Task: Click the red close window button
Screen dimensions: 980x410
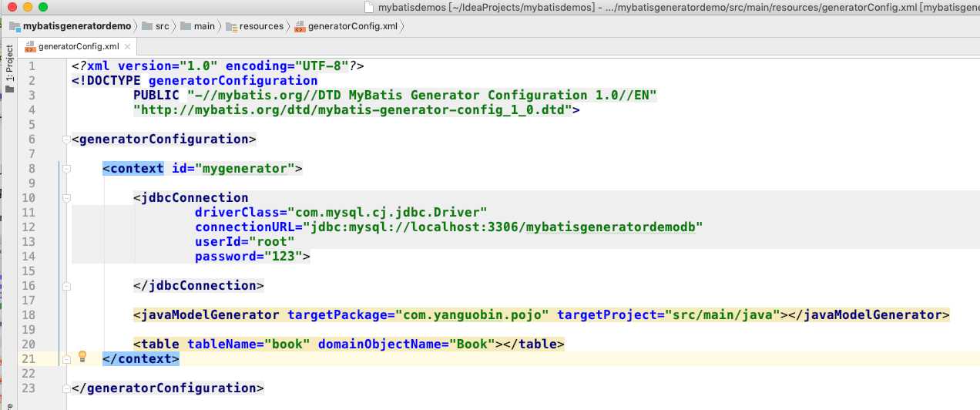Action: [x=10, y=7]
